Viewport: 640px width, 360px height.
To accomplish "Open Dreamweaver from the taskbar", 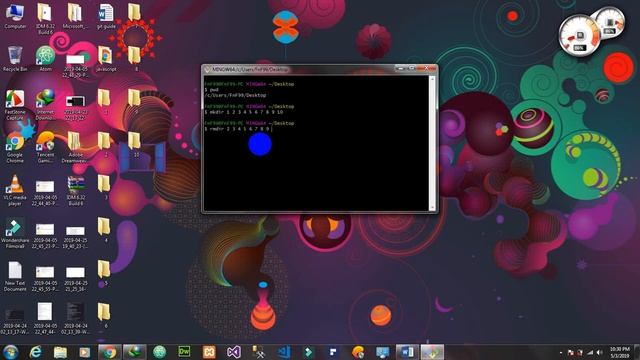I will point(184,352).
